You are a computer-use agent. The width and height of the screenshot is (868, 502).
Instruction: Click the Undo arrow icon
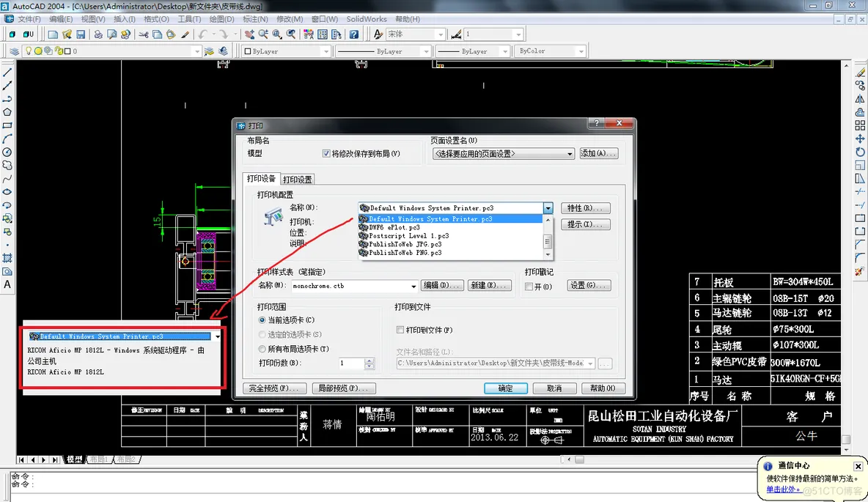pyautogui.click(x=202, y=34)
